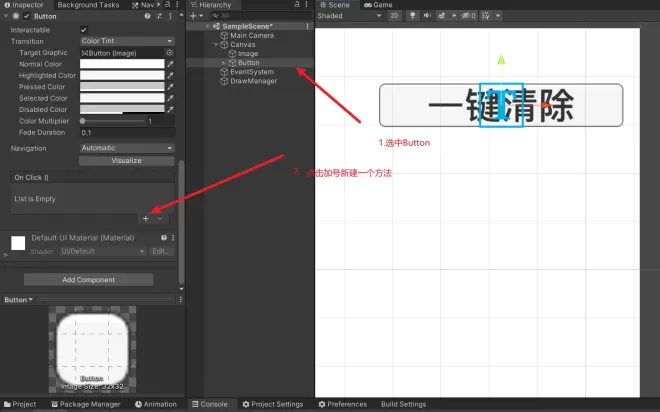Toggle scene audio speaker icon
The width and height of the screenshot is (660, 412).
pos(427,16)
